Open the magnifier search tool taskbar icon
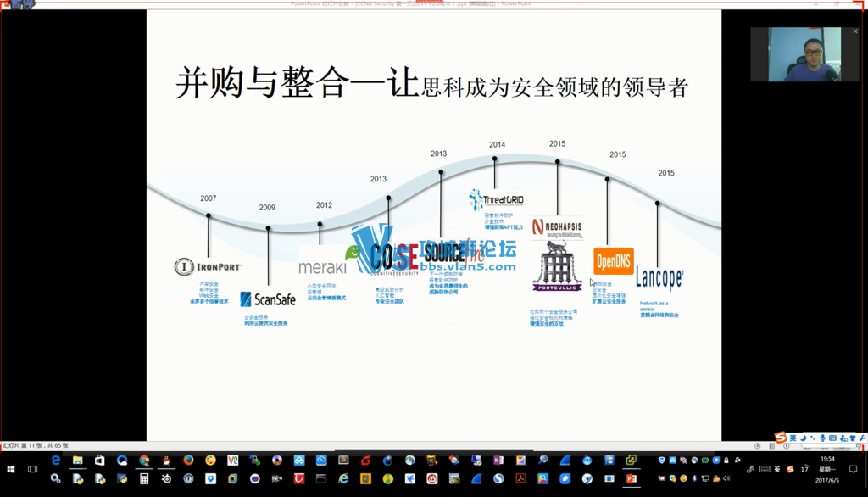This screenshot has width=868, height=497. [x=542, y=461]
